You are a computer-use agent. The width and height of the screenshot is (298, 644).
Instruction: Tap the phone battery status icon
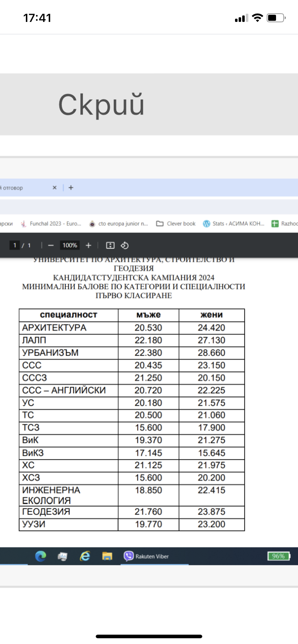(276, 18)
